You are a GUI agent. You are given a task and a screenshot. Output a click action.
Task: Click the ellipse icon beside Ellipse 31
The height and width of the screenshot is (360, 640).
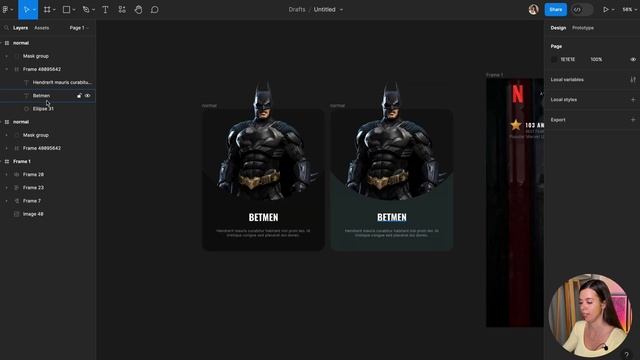[x=27, y=109]
